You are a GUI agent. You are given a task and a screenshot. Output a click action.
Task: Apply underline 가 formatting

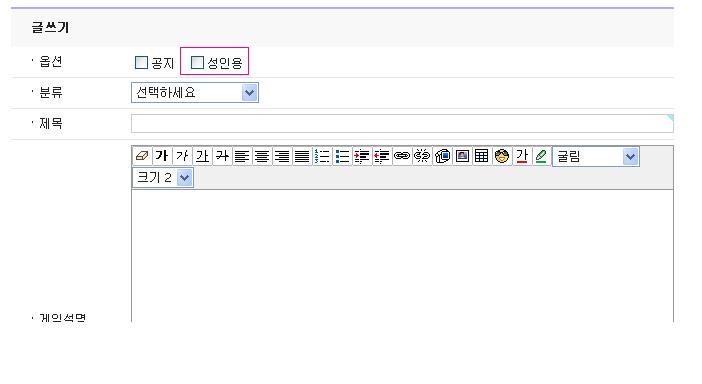(202, 156)
